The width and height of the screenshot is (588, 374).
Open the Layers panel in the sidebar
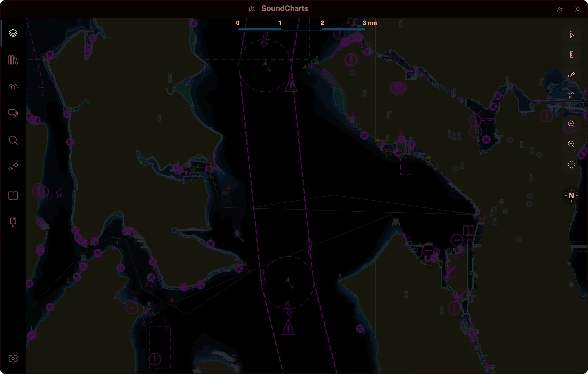[13, 33]
